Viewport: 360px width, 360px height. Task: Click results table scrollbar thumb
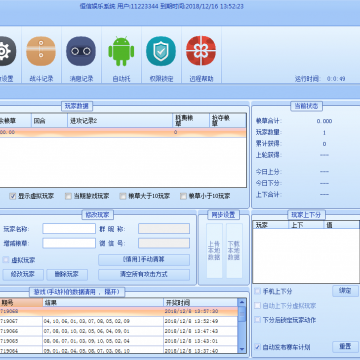pyautogui.click(x=242, y=314)
